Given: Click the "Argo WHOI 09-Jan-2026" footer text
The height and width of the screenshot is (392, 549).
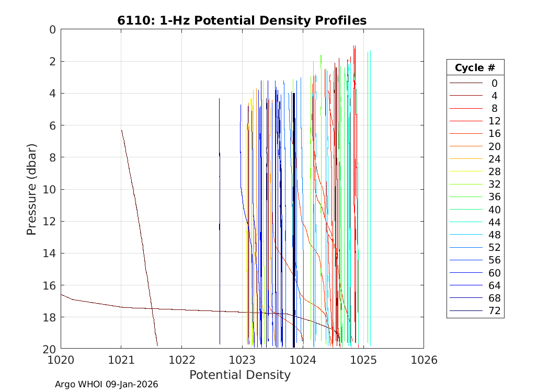Looking at the screenshot, I should click(x=106, y=384).
